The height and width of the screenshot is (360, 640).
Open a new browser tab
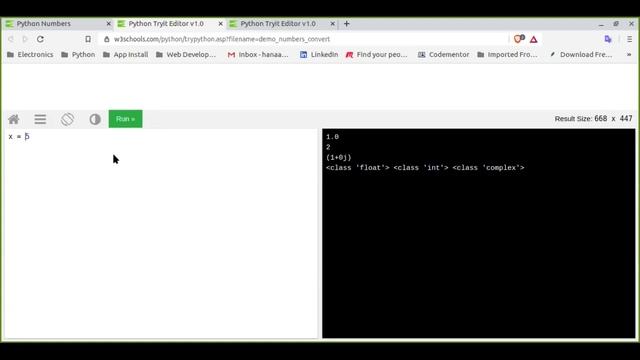(x=347, y=24)
